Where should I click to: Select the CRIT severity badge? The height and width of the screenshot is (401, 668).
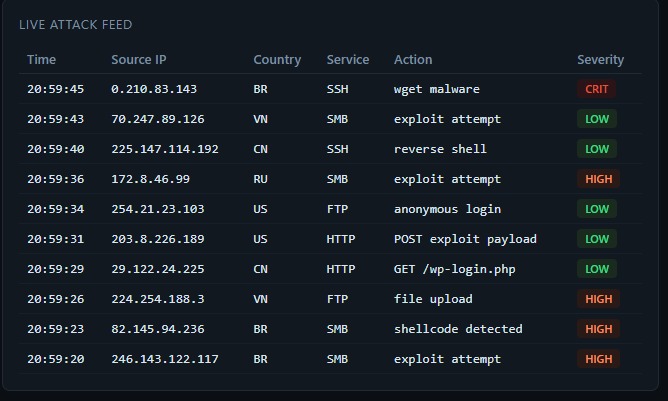[596, 89]
